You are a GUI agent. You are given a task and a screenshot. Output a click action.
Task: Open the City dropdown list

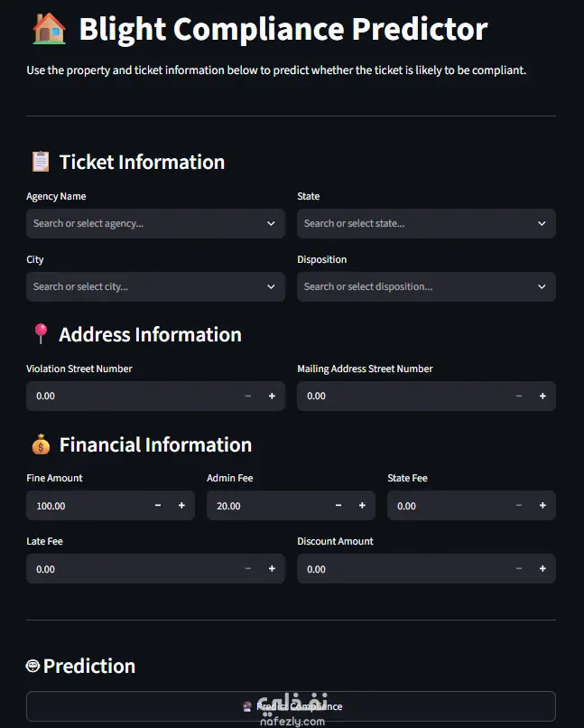click(155, 286)
